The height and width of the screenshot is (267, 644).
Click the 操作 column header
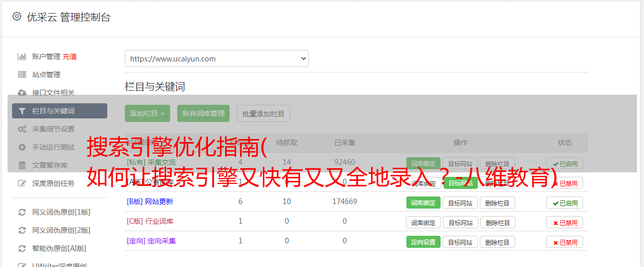point(460,143)
